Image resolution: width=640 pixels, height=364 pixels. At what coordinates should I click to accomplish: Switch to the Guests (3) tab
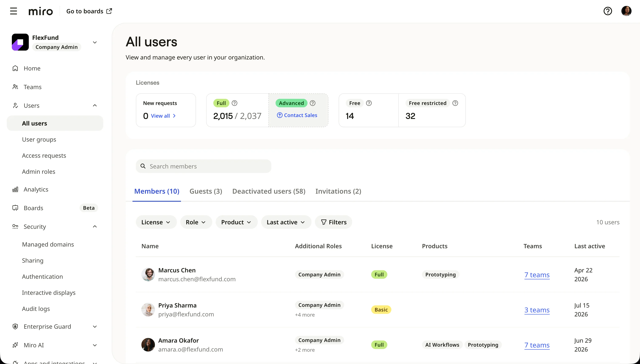coord(206,191)
